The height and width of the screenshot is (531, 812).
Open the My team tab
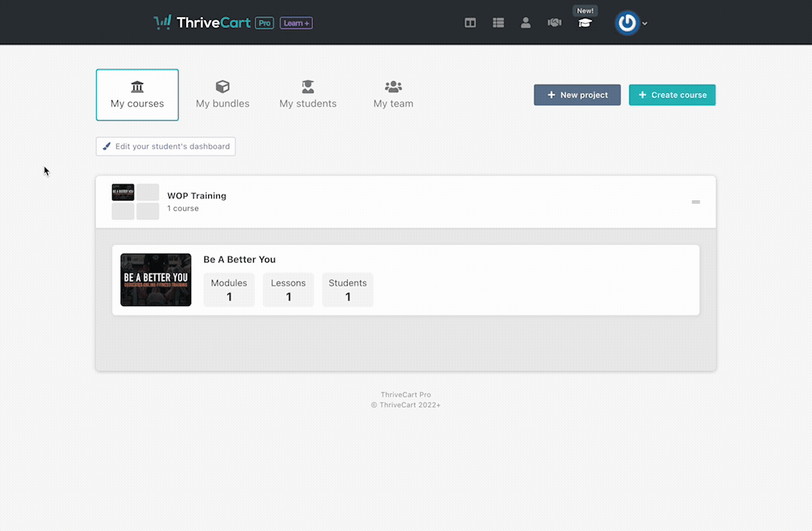click(x=393, y=94)
